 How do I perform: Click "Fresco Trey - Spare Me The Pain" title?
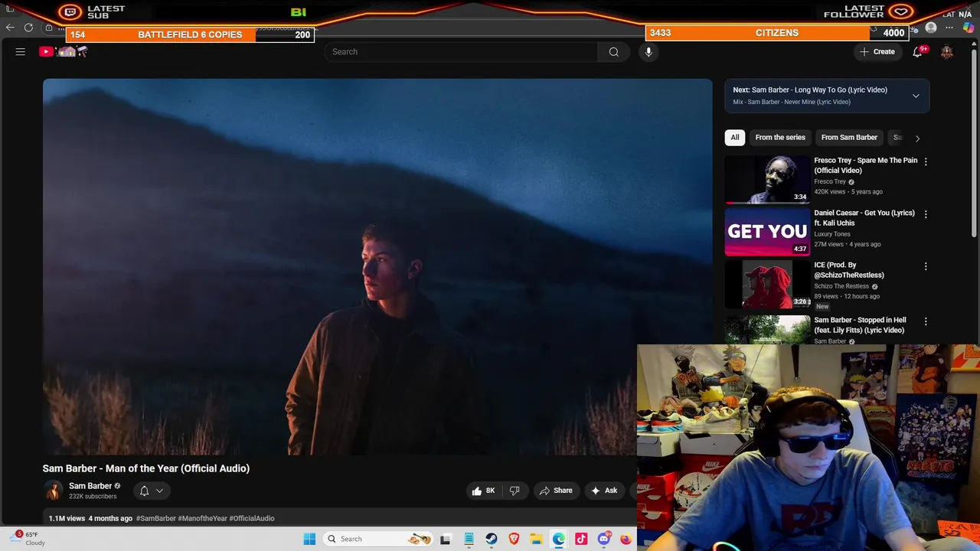click(x=865, y=165)
